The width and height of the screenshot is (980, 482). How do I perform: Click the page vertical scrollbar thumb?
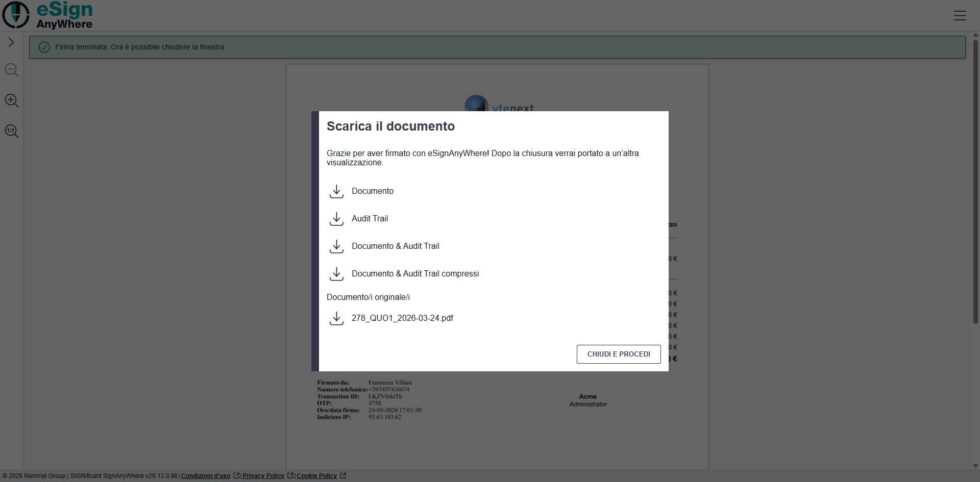(975, 181)
